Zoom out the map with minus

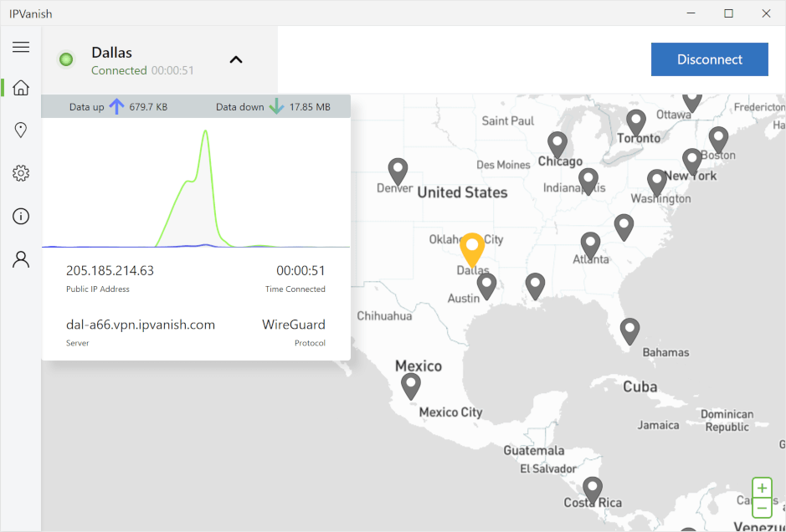(x=762, y=508)
